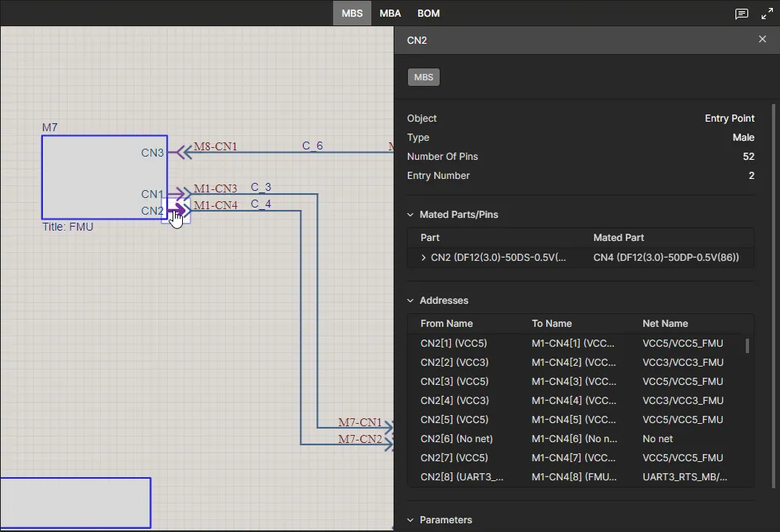Switch to the MBA tab
Viewport: 780px width, 532px height.
point(390,14)
